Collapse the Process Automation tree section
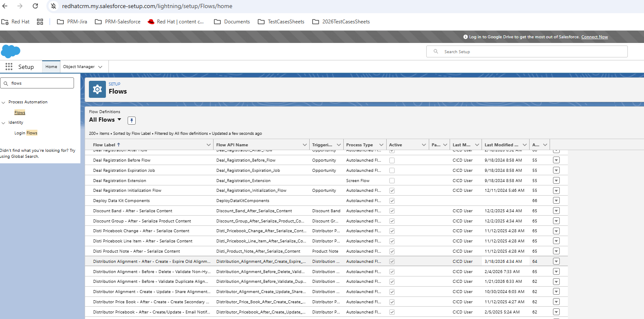Image resolution: width=644 pixels, height=319 pixels. [3, 102]
